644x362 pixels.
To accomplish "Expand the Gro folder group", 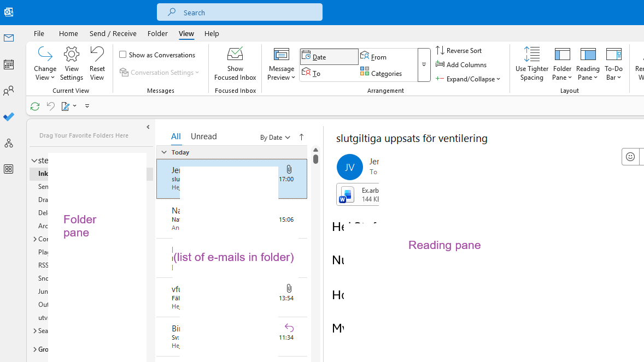I will click(x=35, y=349).
